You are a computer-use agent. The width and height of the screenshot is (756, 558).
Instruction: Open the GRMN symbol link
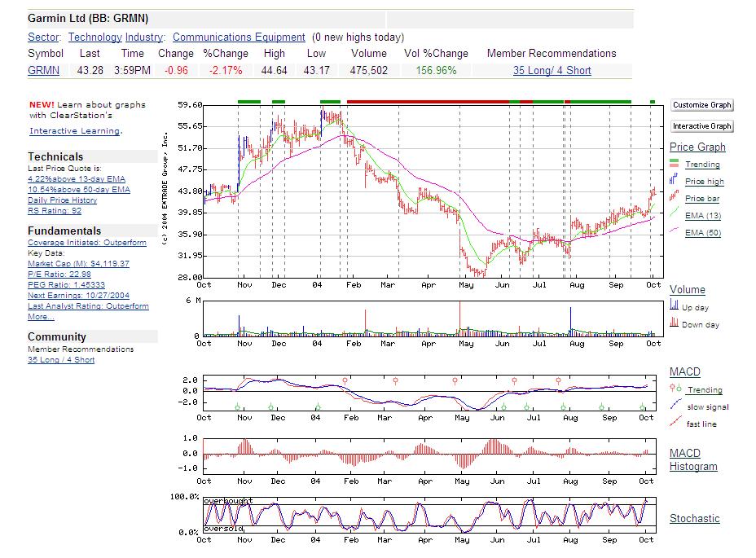click(43, 71)
